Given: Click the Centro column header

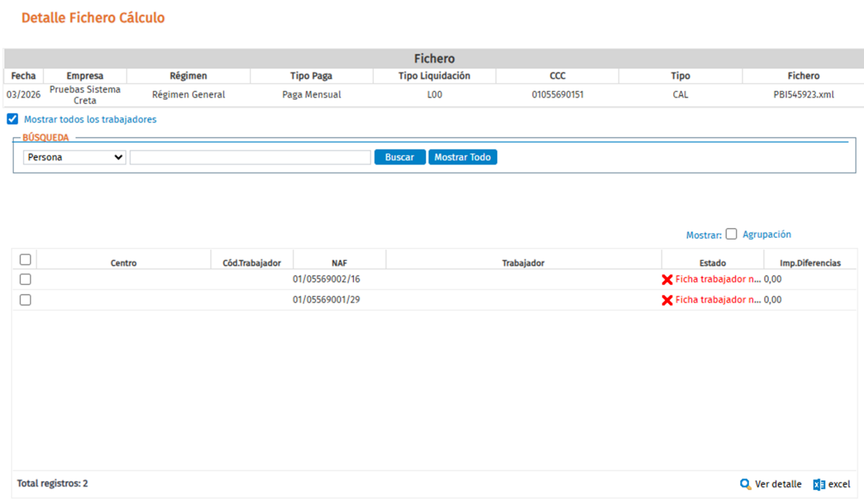Looking at the screenshot, I should [123, 263].
